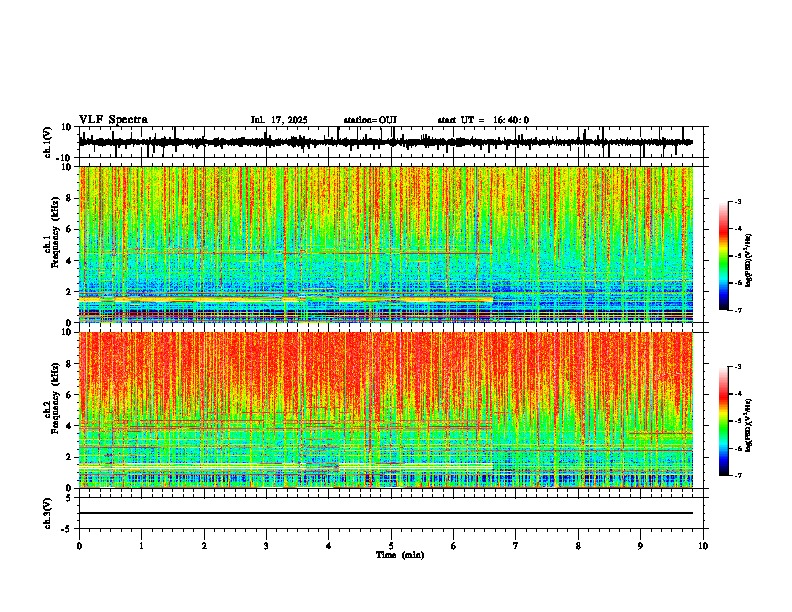Click the "-5" tick on ch.3 voltage axis

(67, 529)
